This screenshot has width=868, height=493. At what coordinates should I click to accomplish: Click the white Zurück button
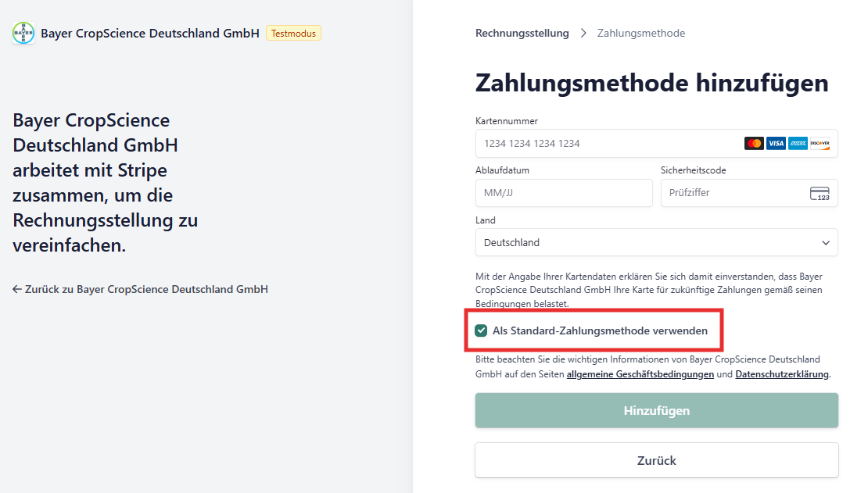(657, 460)
